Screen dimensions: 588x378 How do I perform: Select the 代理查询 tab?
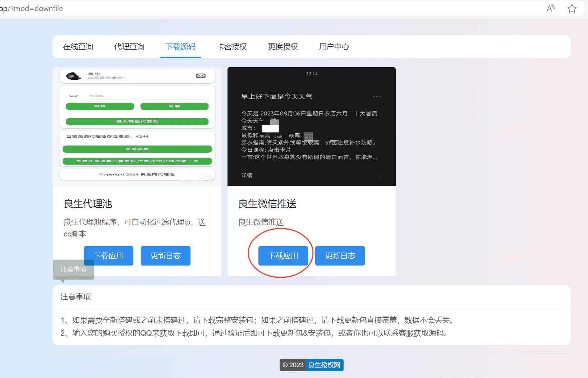[129, 46]
